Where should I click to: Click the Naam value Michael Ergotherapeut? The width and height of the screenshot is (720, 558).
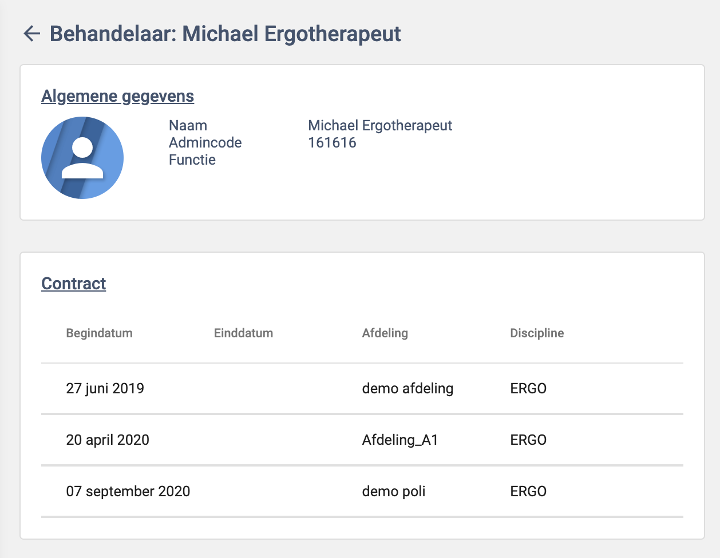[x=380, y=126]
